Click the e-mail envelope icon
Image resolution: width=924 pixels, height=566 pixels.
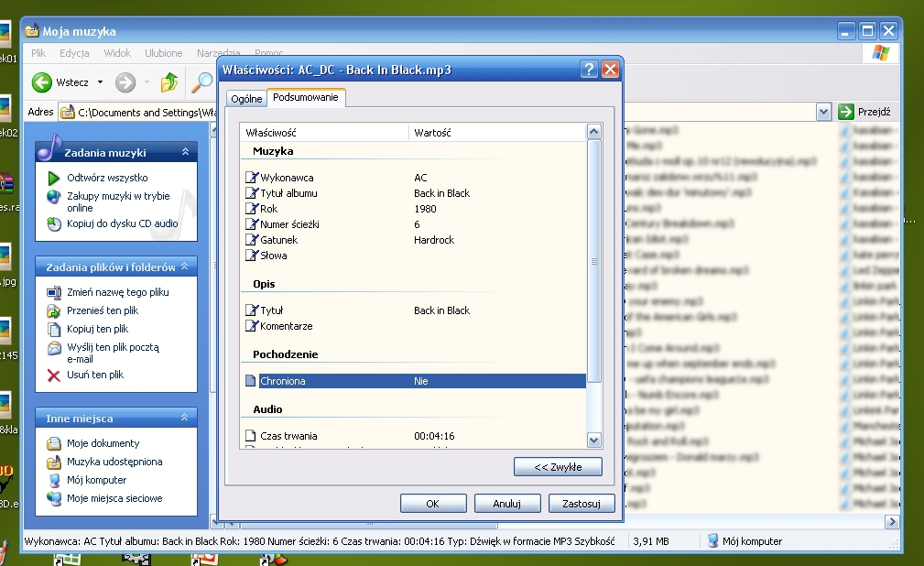coord(54,348)
